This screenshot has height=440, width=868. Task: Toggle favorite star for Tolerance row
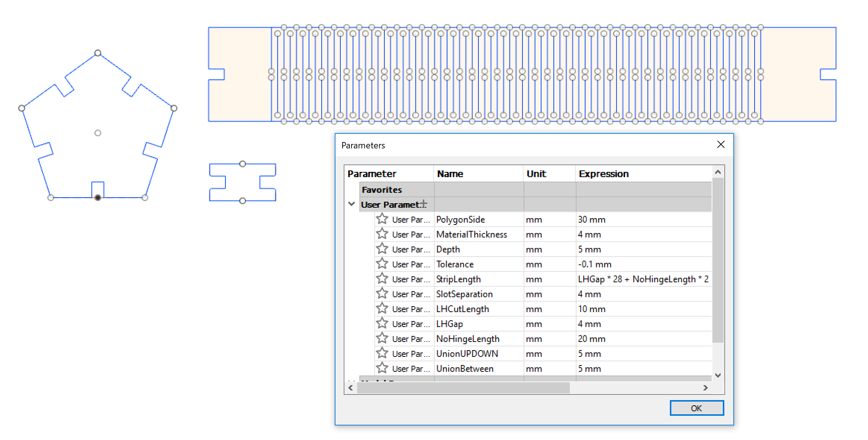coord(382,264)
